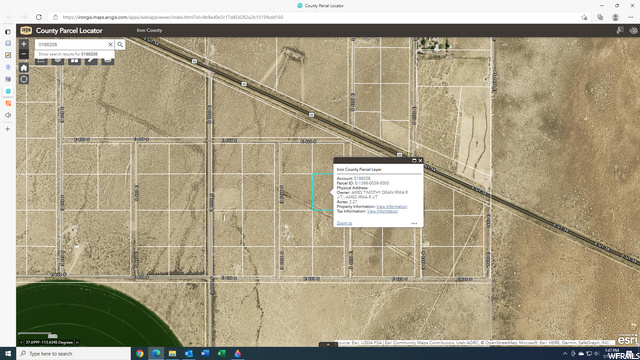
Task: Open the basemap gallery widget
Action: [x=74, y=61]
